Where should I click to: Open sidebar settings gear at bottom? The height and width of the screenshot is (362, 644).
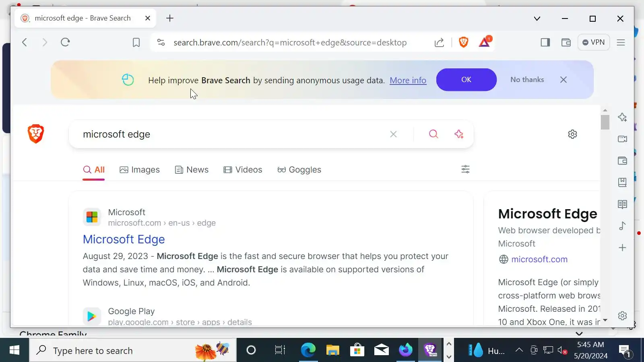622,316
